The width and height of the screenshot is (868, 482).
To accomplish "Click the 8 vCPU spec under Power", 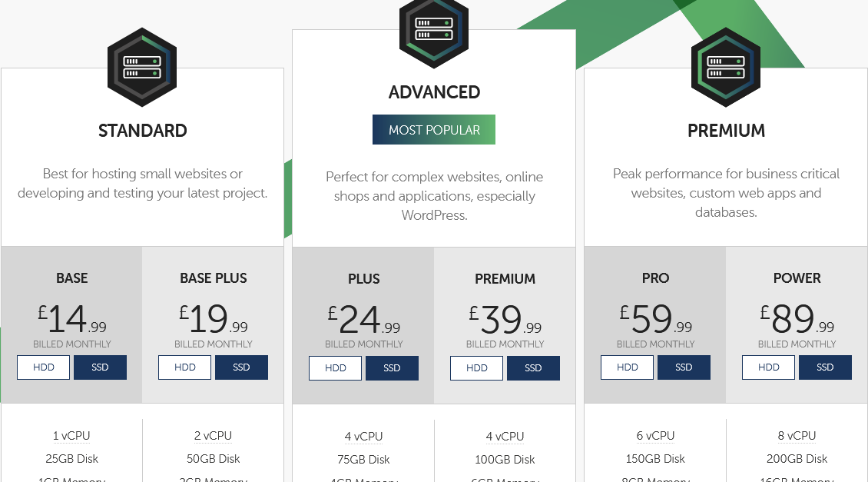I will [x=797, y=436].
